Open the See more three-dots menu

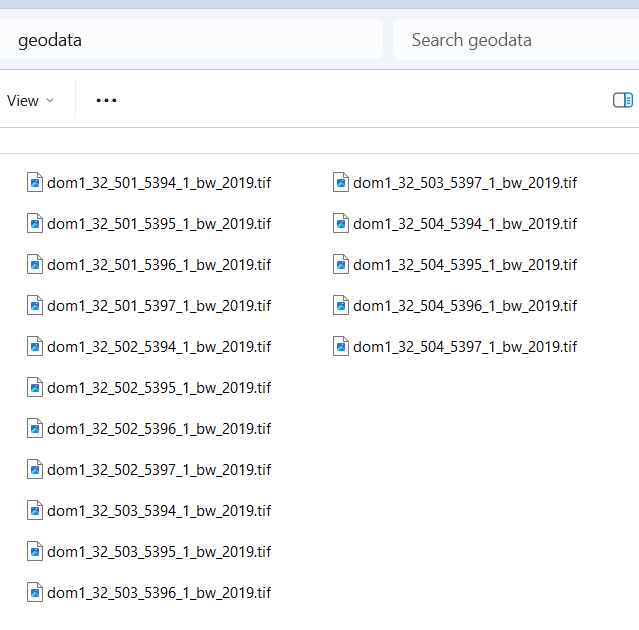pyautogui.click(x=106, y=100)
